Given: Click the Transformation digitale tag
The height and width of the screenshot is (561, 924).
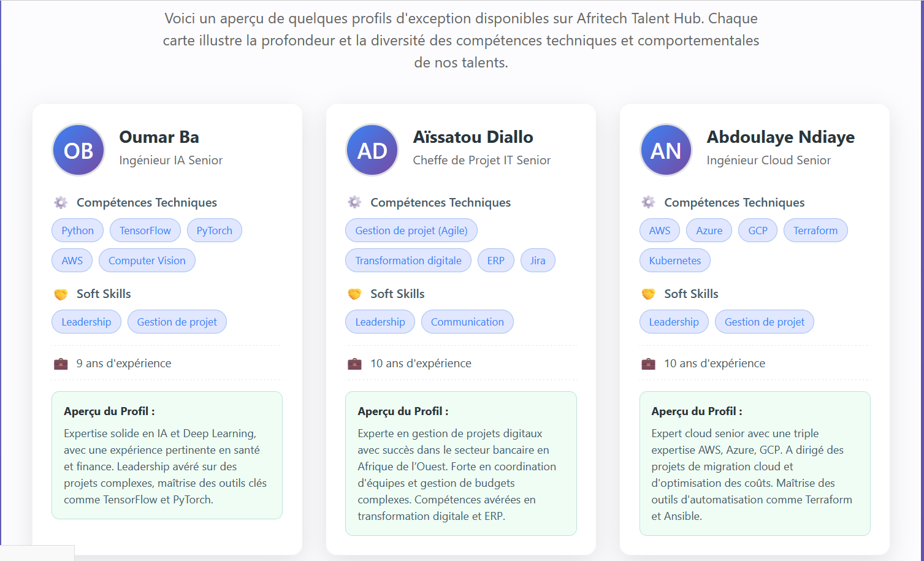Looking at the screenshot, I should [x=408, y=261].
